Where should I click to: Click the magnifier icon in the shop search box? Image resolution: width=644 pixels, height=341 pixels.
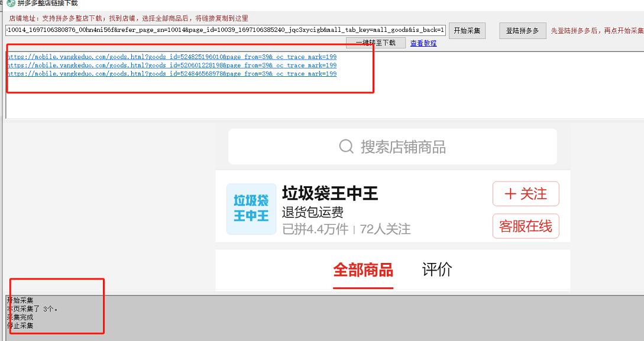point(346,146)
